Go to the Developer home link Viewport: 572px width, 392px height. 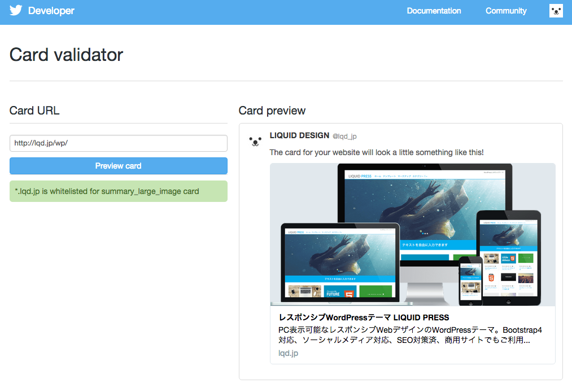coord(51,11)
